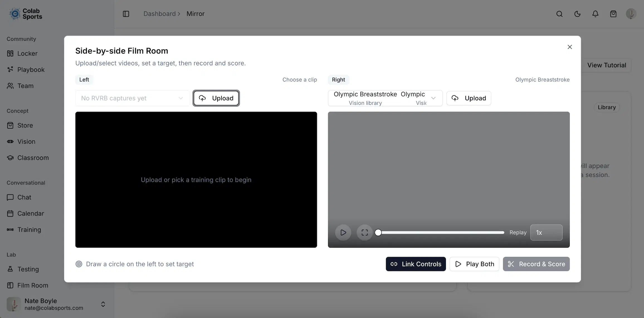The width and height of the screenshot is (644, 318).
Task: Click the View Tutorial button
Action: (x=606, y=65)
